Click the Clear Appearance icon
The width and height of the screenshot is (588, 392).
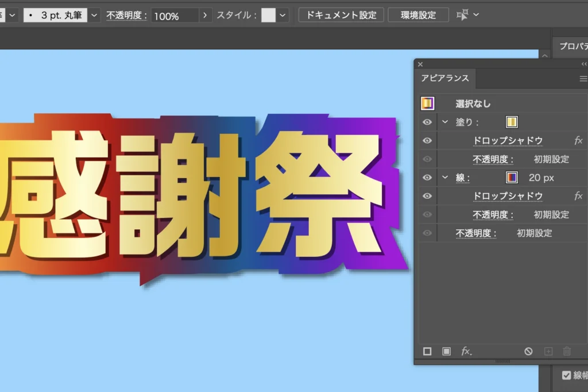(x=529, y=351)
